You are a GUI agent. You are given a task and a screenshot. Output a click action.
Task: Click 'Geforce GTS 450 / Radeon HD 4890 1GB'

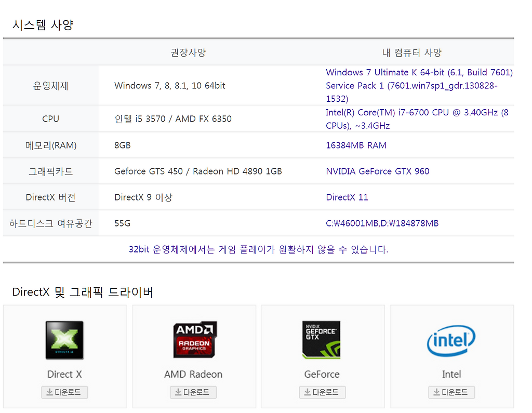[x=198, y=171]
